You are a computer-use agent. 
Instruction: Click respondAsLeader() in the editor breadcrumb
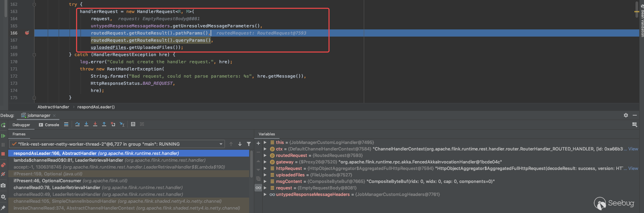click(x=96, y=107)
